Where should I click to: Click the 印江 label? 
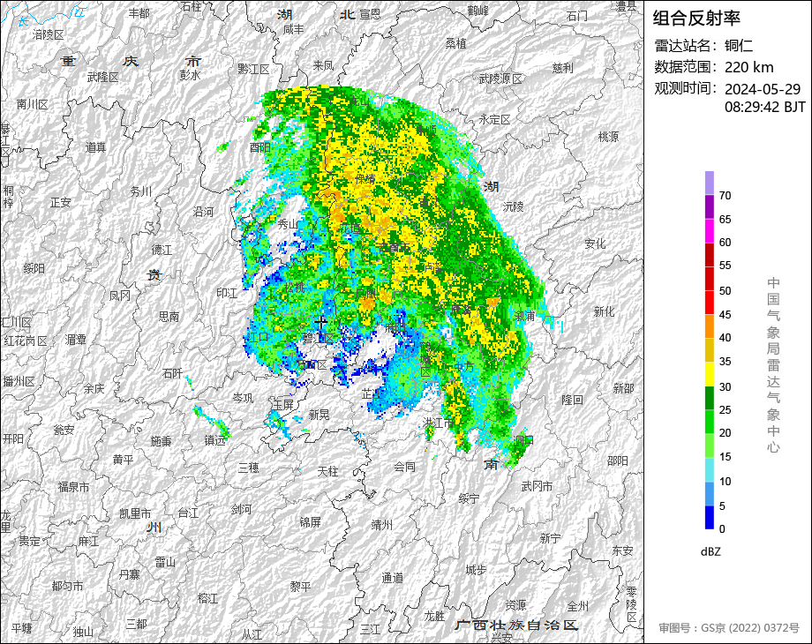tap(227, 294)
